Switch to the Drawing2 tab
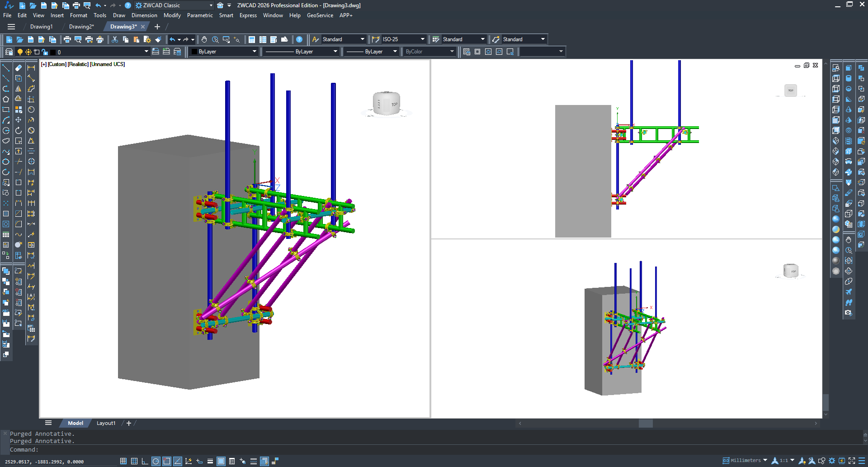The width and height of the screenshot is (868, 467). pyautogui.click(x=81, y=27)
